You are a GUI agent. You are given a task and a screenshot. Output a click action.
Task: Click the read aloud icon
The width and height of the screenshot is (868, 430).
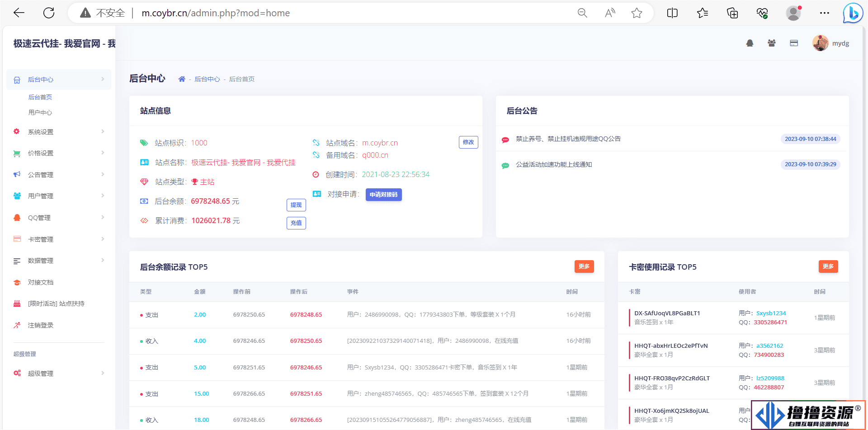point(610,13)
